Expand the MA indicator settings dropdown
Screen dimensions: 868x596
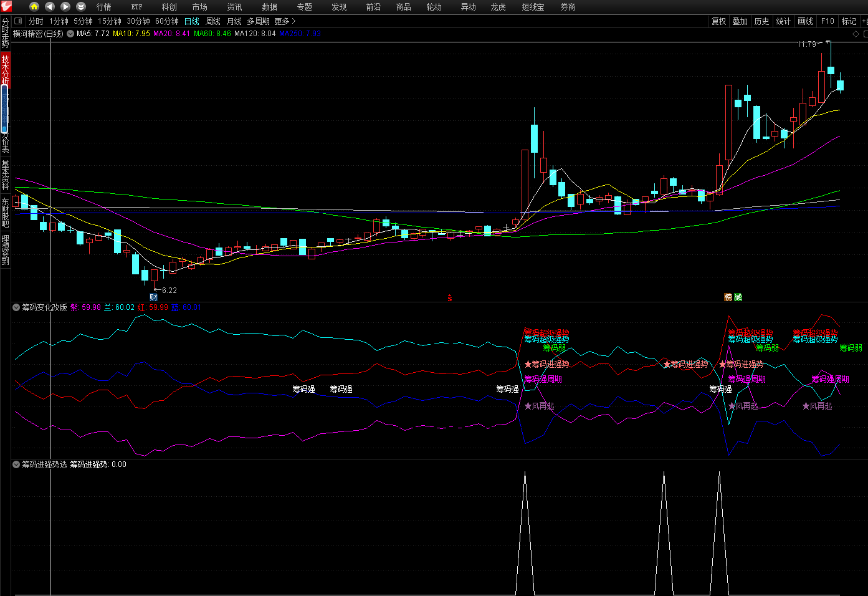tap(70, 34)
